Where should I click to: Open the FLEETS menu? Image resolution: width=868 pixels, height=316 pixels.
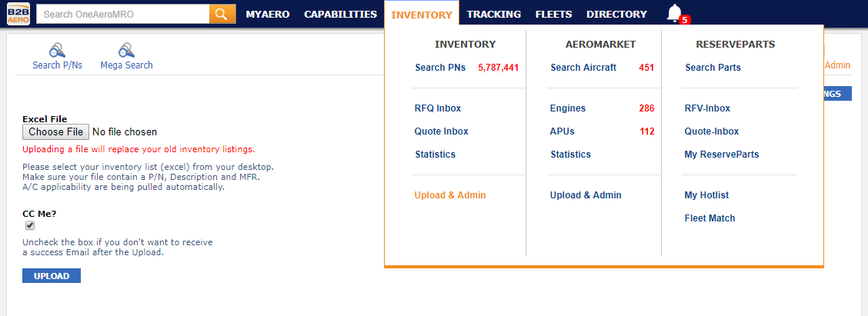(x=553, y=15)
